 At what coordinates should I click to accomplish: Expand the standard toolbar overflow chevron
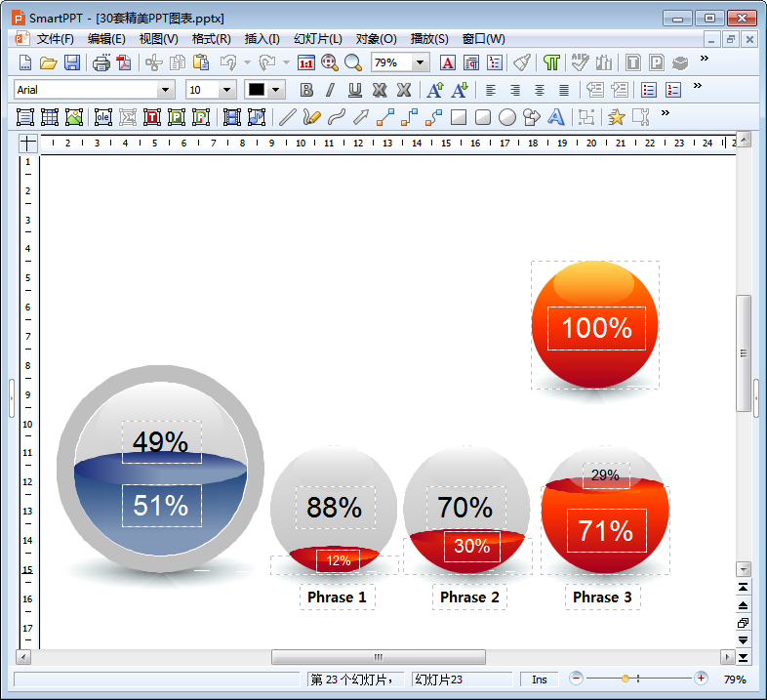pos(705,59)
